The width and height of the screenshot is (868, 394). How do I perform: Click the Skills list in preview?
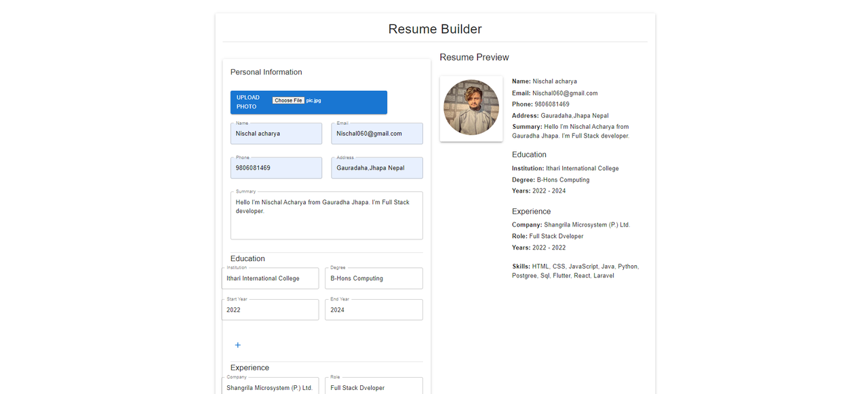(576, 271)
